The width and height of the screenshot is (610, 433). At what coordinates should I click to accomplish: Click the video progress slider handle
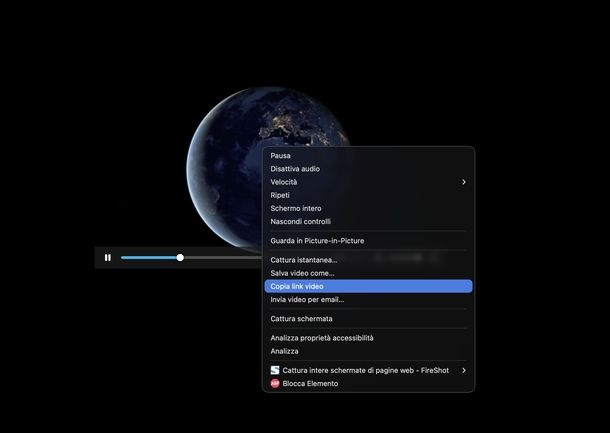[180, 258]
